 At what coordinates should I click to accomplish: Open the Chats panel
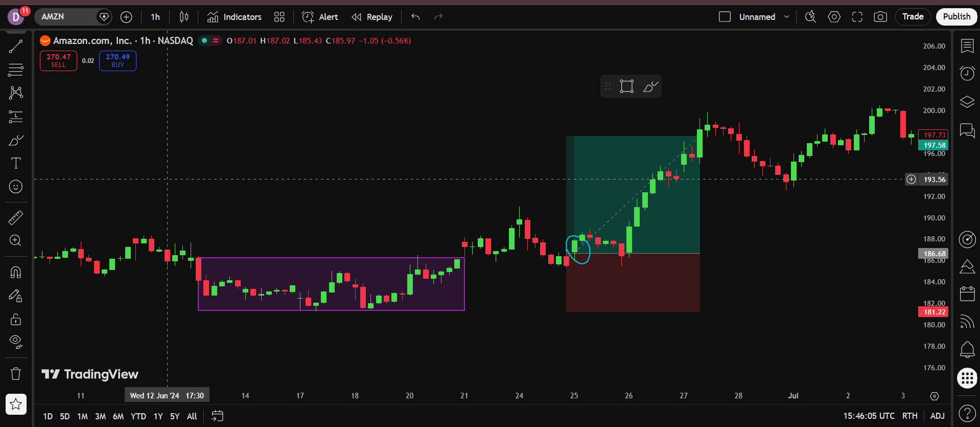(967, 130)
